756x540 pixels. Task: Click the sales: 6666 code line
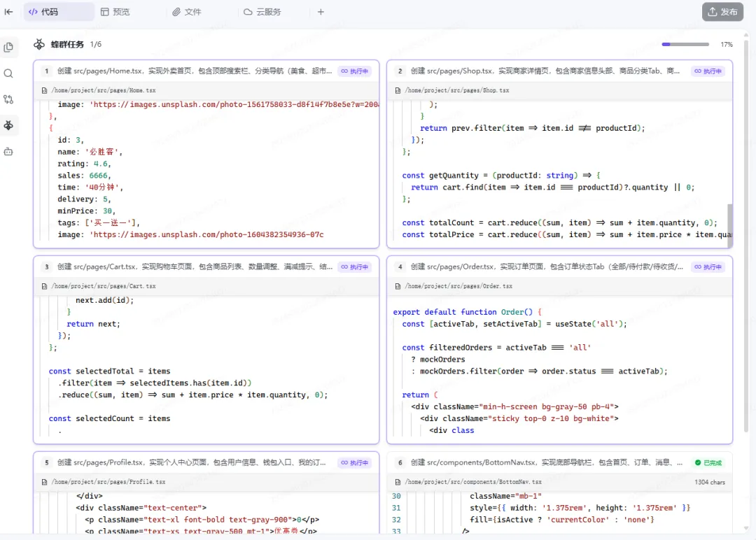[x=85, y=176]
